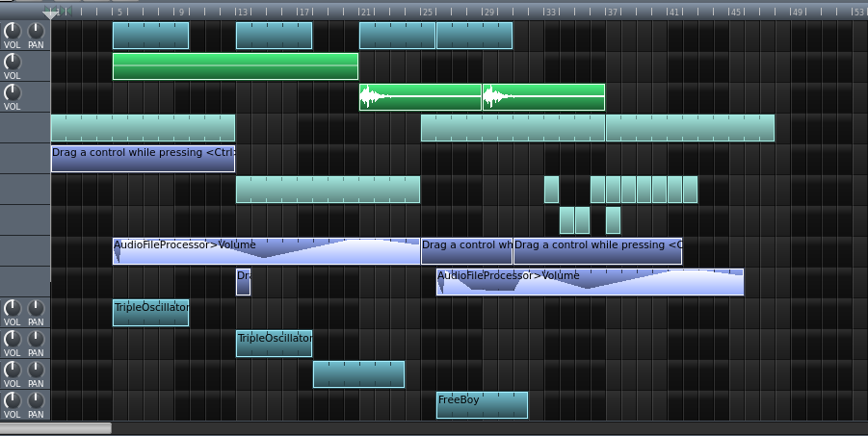The image size is (868, 436).
Task: Select the waveform sample clip starting at bar 21
Action: pyautogui.click(x=420, y=97)
